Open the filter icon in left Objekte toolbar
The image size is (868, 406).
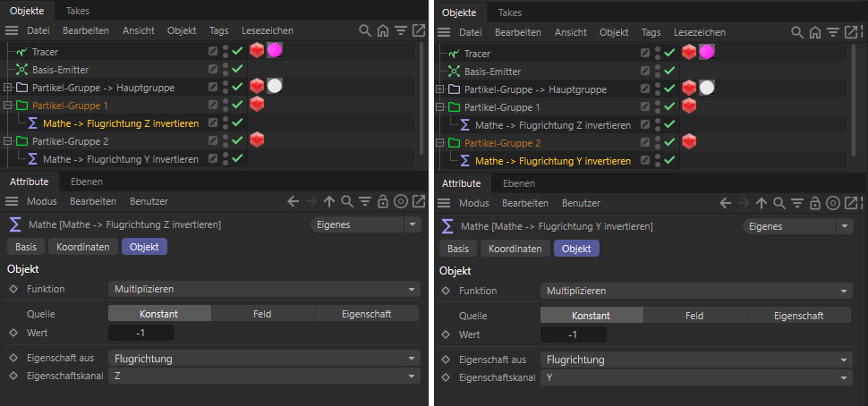[400, 30]
